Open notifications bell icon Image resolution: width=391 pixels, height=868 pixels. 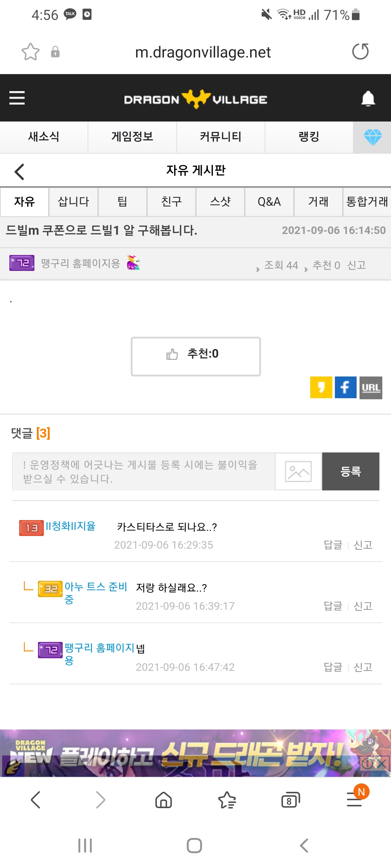[368, 98]
